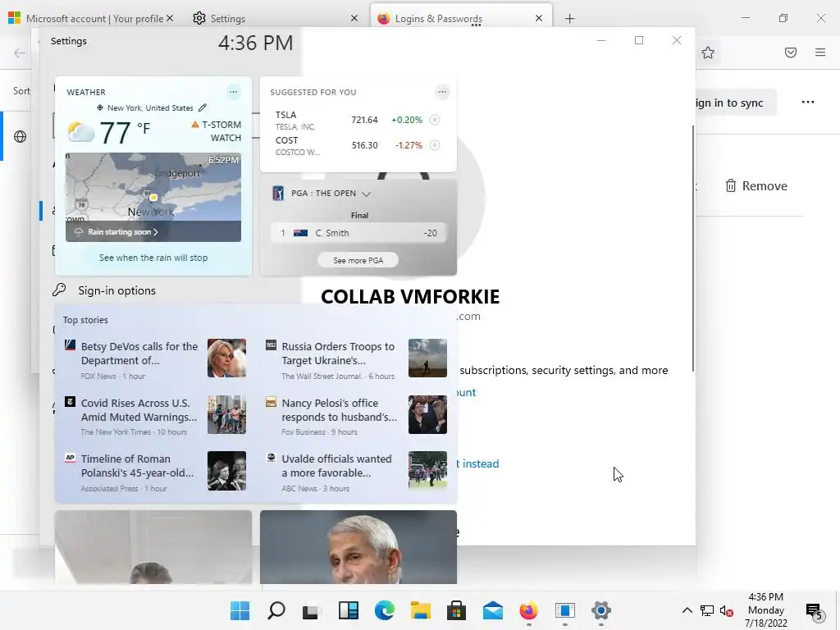Open Windows Start menu
Screen dimensions: 840x630
pyautogui.click(x=240, y=610)
